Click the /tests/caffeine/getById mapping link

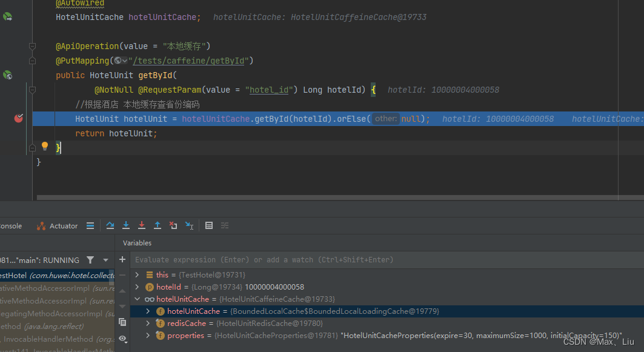coord(188,60)
